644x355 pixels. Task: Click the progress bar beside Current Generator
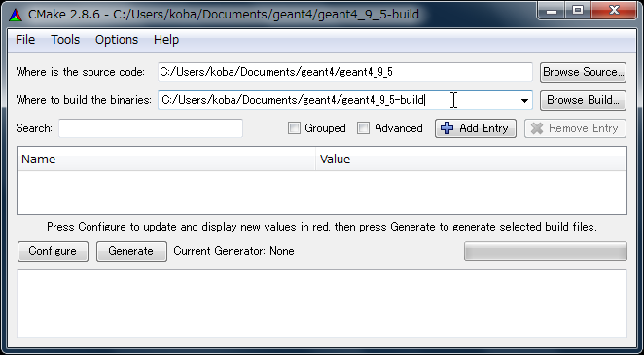tap(546, 251)
